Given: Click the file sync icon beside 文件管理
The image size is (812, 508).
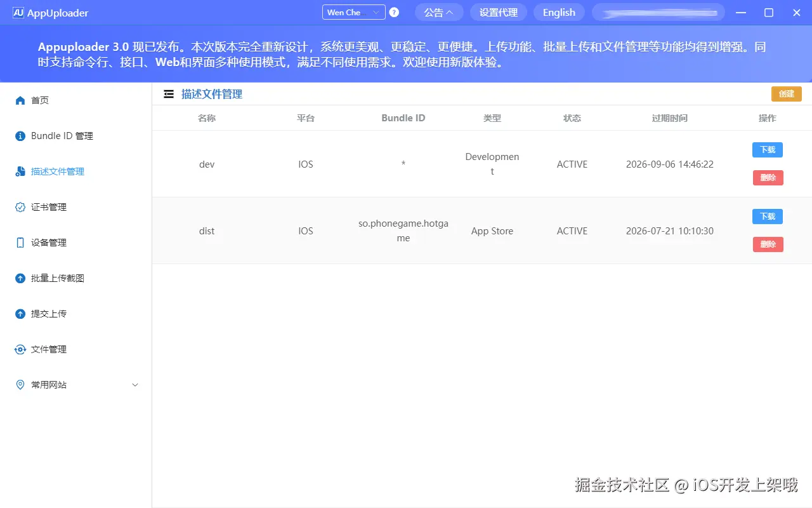Looking at the screenshot, I should [20, 349].
